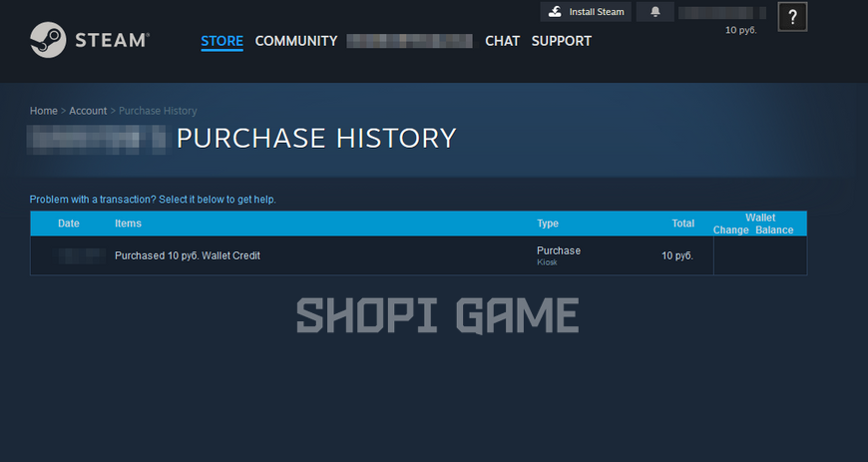The height and width of the screenshot is (462, 868).
Task: Click the Install Steam button
Action: coord(586,12)
